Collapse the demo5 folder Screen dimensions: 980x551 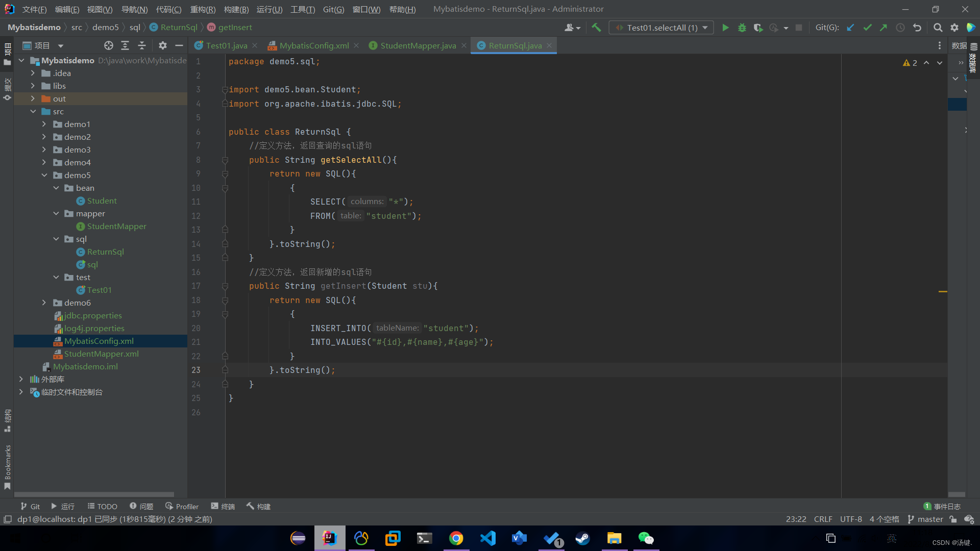[44, 175]
